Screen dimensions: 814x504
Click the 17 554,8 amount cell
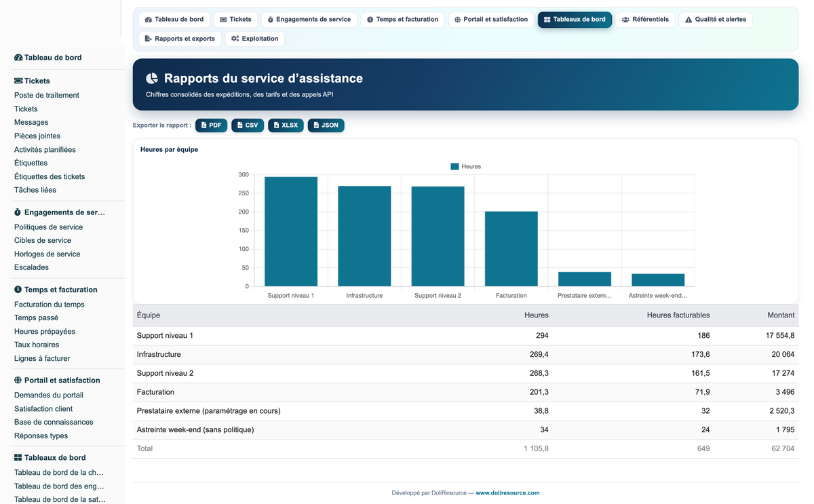click(779, 336)
